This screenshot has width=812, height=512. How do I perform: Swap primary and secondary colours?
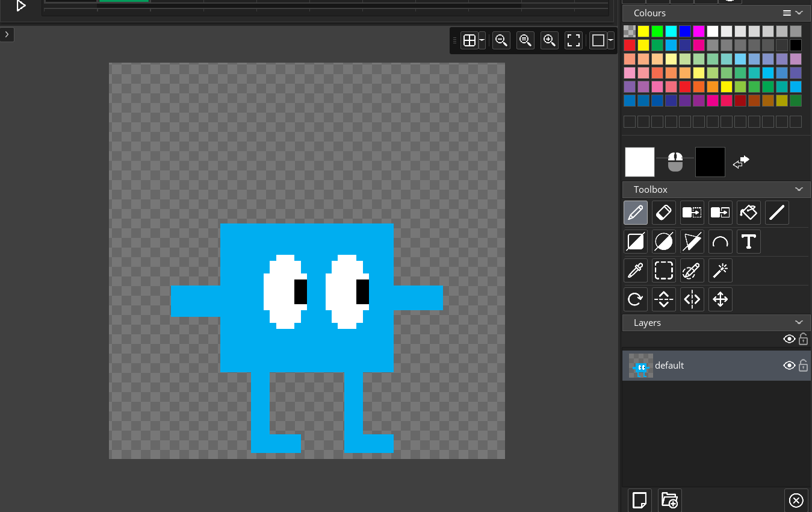click(741, 161)
